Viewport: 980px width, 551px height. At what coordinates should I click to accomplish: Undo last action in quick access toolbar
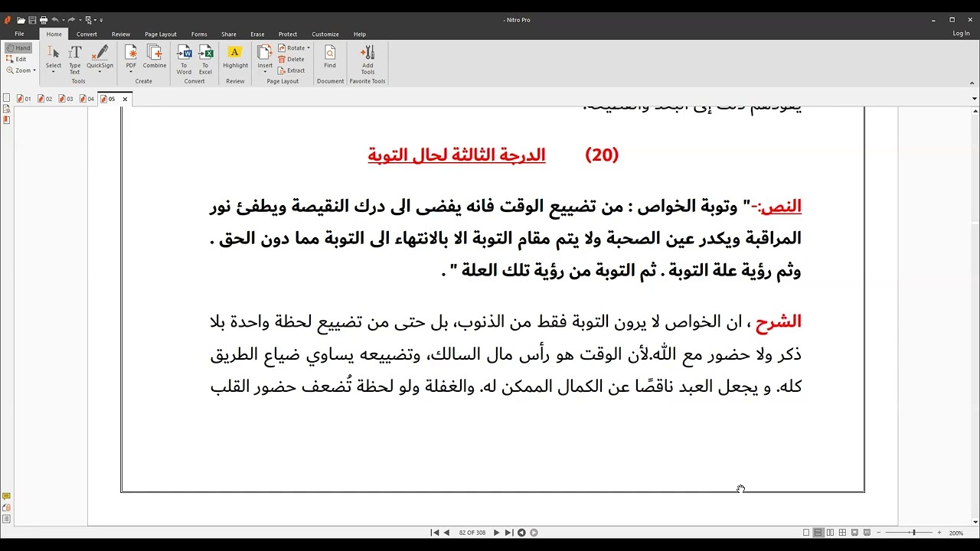coord(54,20)
